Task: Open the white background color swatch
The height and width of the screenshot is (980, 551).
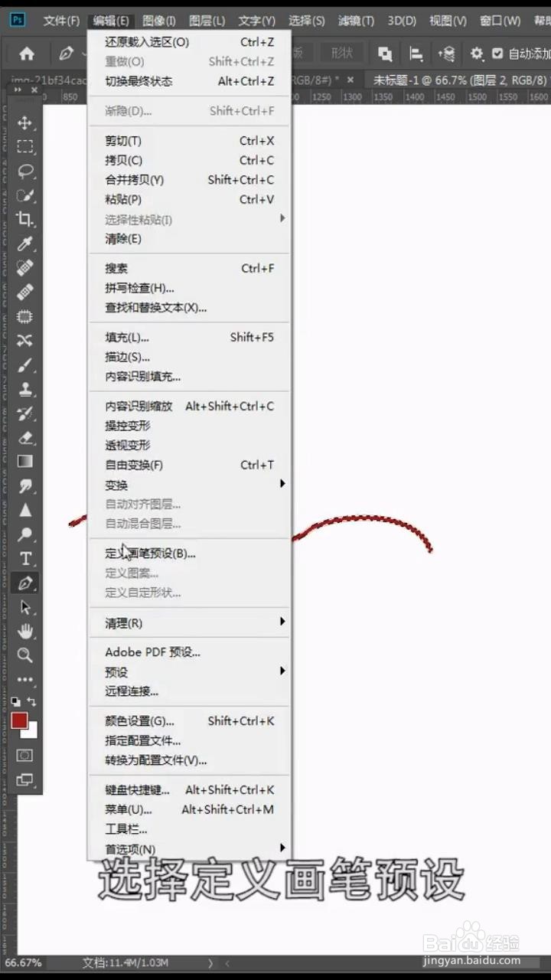Action: (x=32, y=731)
